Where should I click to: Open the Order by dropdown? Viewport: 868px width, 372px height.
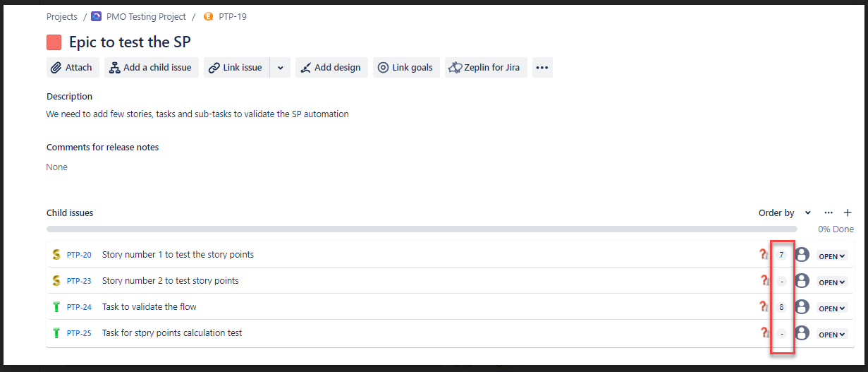click(785, 212)
